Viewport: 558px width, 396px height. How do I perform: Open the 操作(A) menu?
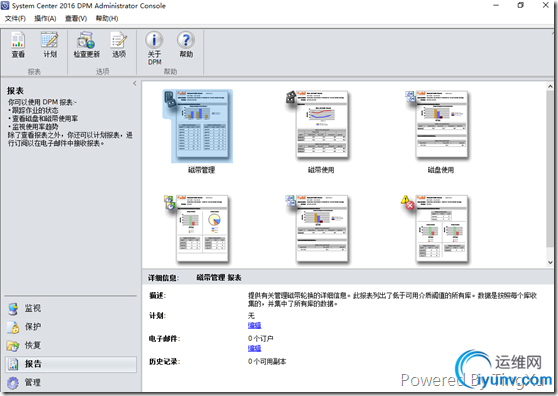[45, 19]
